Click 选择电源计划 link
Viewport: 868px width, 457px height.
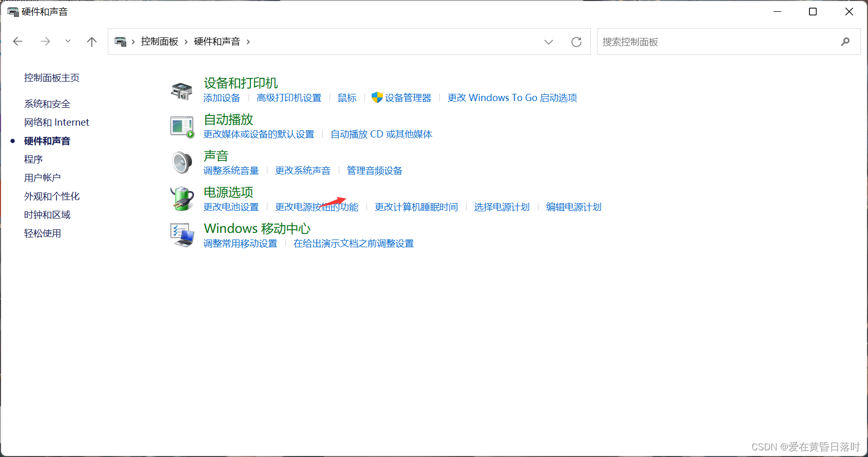pos(502,207)
